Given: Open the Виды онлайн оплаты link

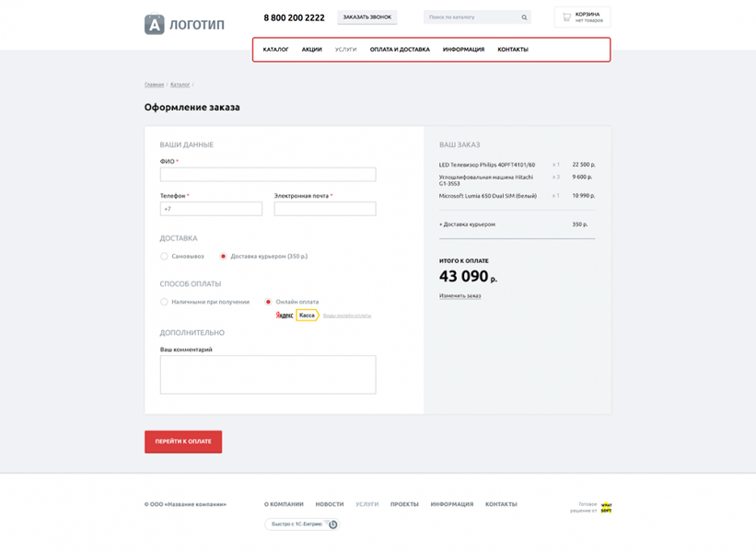Looking at the screenshot, I should [x=347, y=316].
